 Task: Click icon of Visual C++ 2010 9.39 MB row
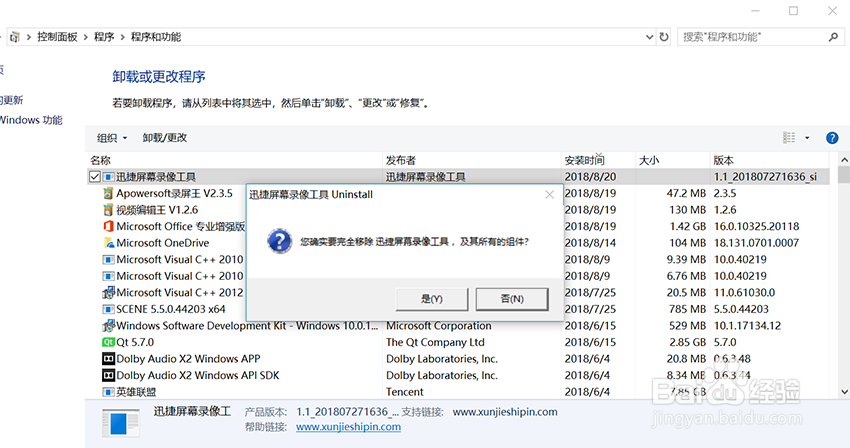[x=108, y=259]
